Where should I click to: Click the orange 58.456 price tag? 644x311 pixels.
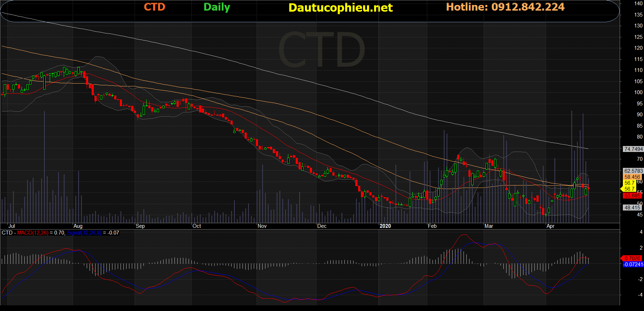pos(633,177)
